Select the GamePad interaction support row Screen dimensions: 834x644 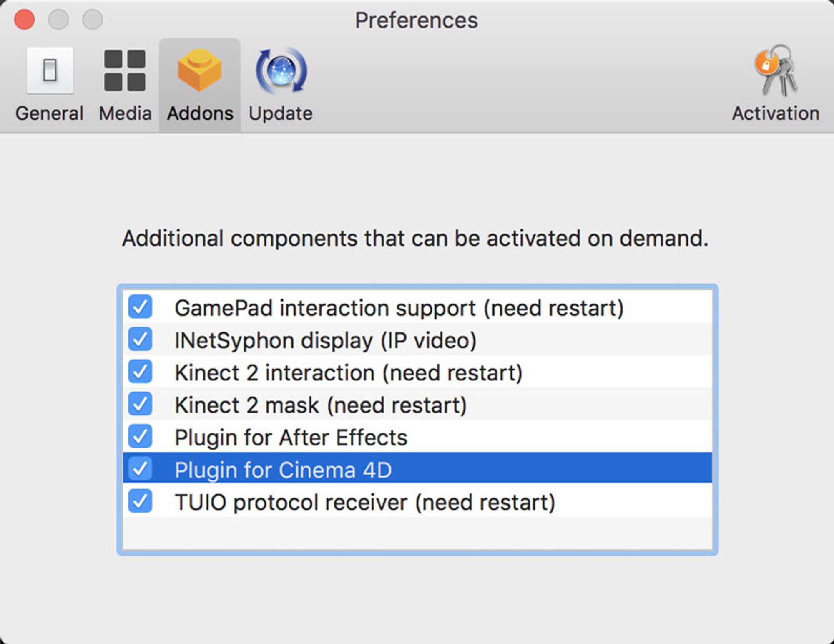399,308
